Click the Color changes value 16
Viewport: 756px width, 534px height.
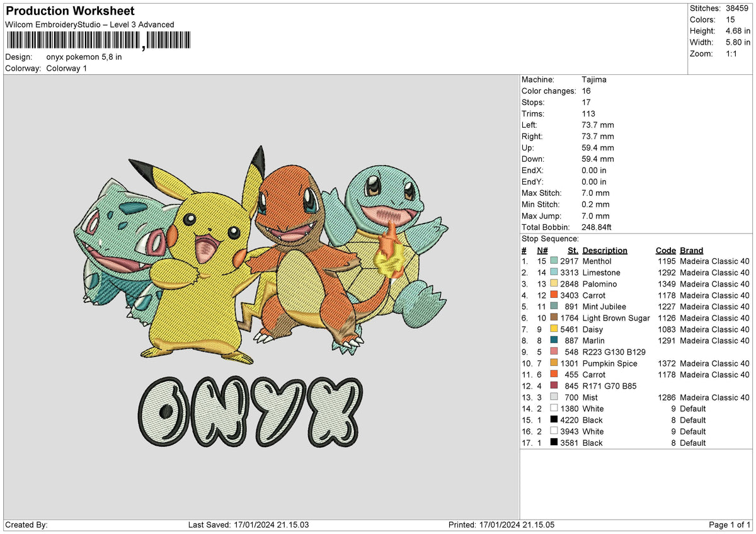pos(587,91)
